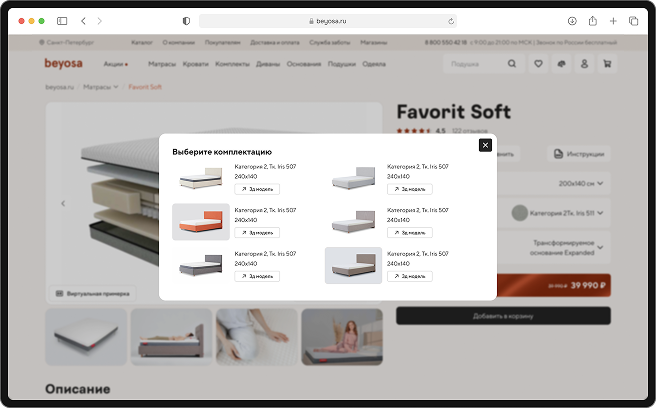Click the Safari sidebar toggle icon
656x408 pixels.
tap(62, 21)
